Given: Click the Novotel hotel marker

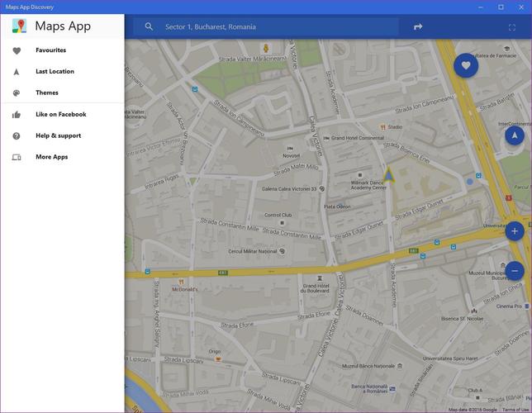Looking at the screenshot, I should pos(290,149).
